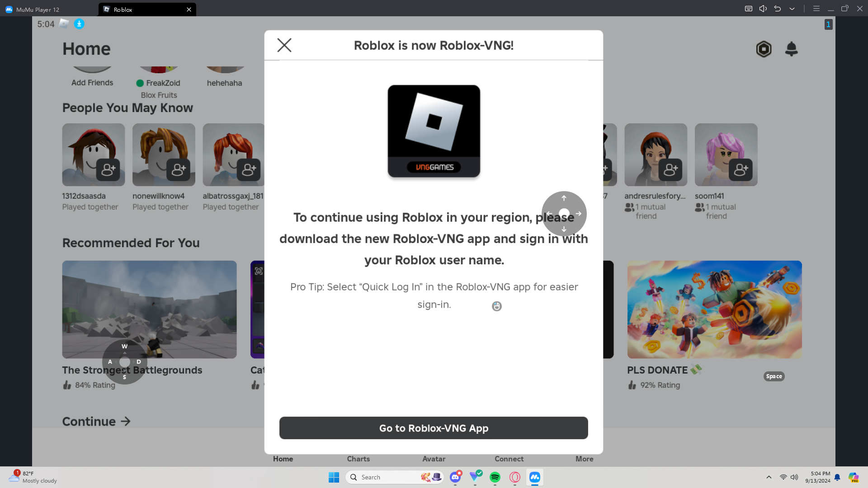Screen dimensions: 868x488
Task: Switch to the Connect tab
Action: point(509,459)
